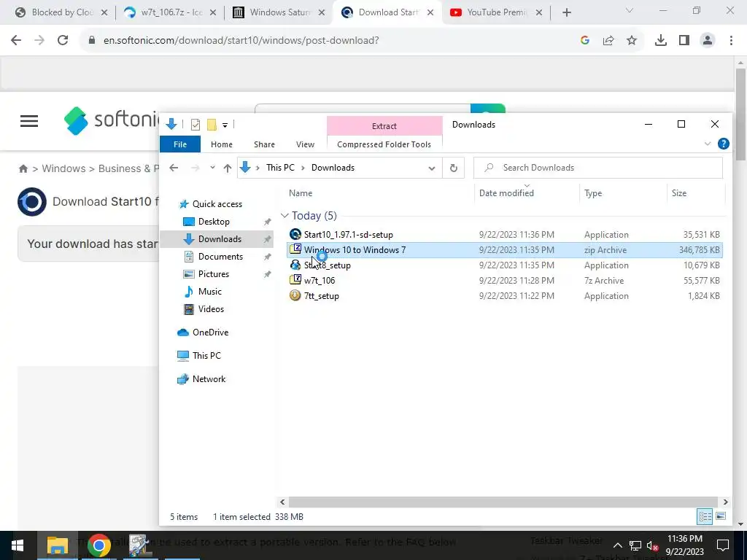Switch to the Windows Saturn browser tab

(x=279, y=12)
